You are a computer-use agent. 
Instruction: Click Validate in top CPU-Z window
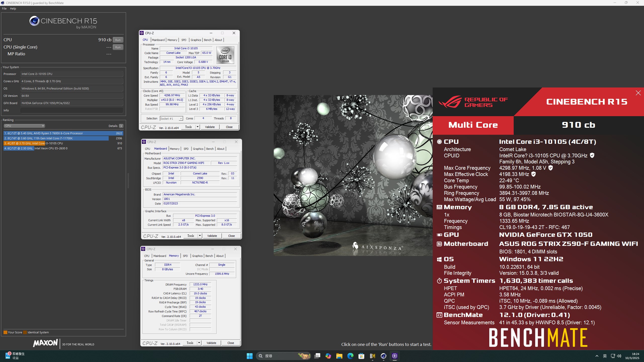tap(210, 127)
